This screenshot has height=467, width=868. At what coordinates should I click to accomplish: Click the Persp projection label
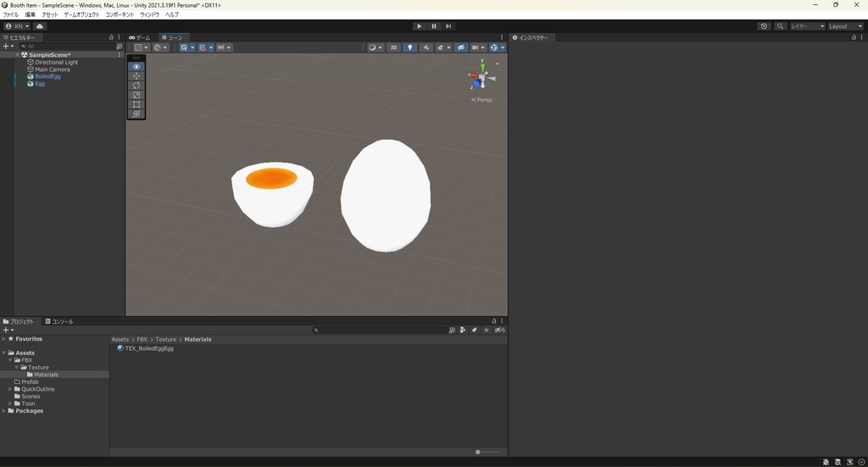click(x=481, y=100)
